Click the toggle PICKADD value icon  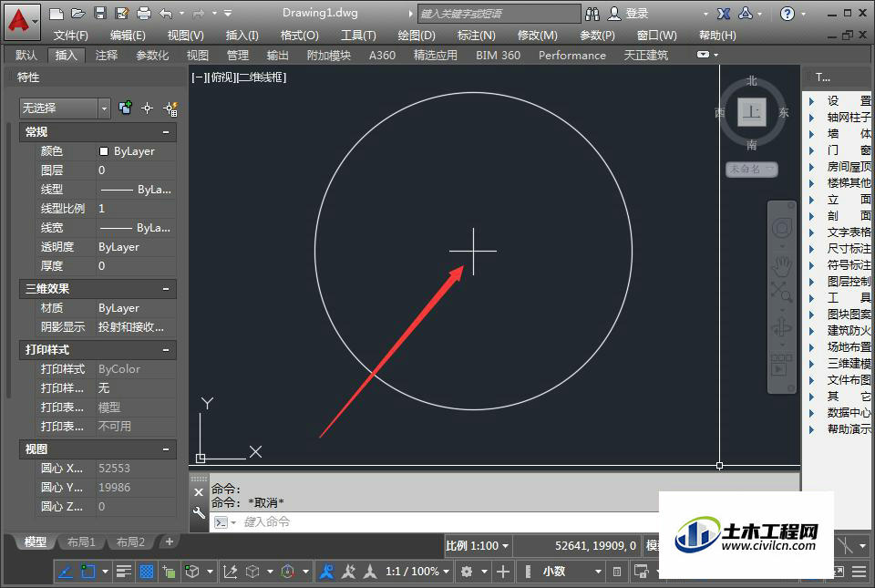[x=125, y=108]
